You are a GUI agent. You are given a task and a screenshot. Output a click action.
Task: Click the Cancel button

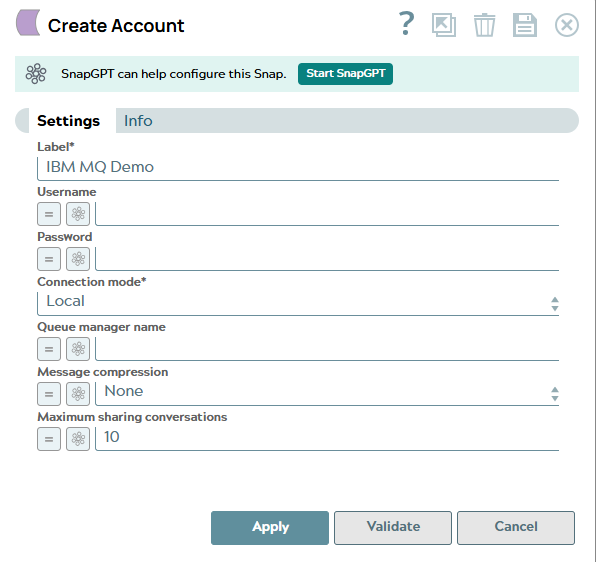[516, 528]
